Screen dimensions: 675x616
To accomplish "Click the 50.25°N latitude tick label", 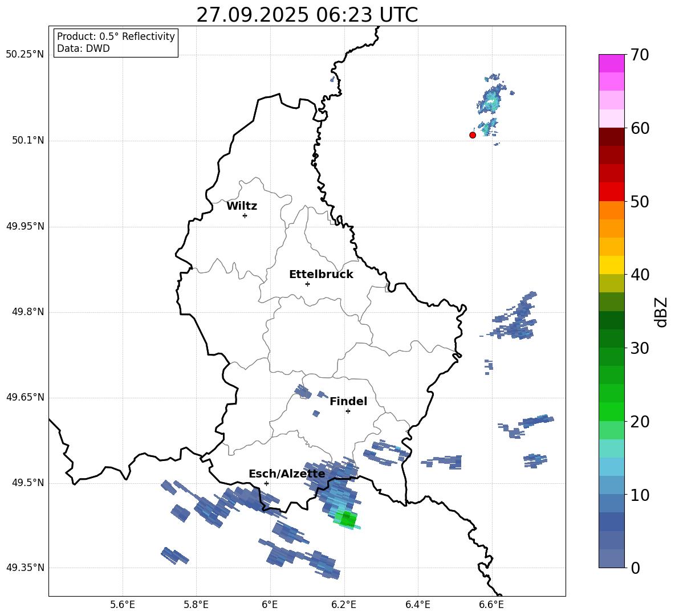I will (25, 55).
